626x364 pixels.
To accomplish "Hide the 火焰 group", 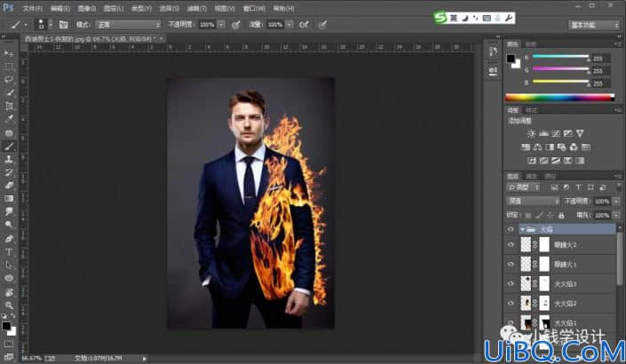I will 511,229.
